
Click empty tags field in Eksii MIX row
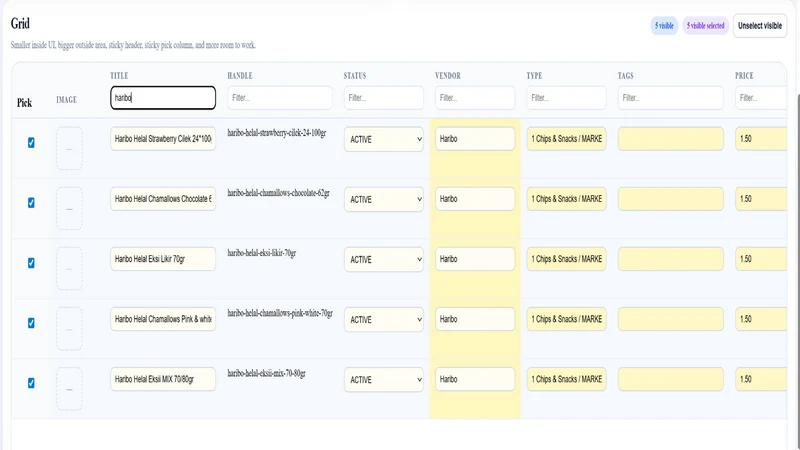click(670, 380)
